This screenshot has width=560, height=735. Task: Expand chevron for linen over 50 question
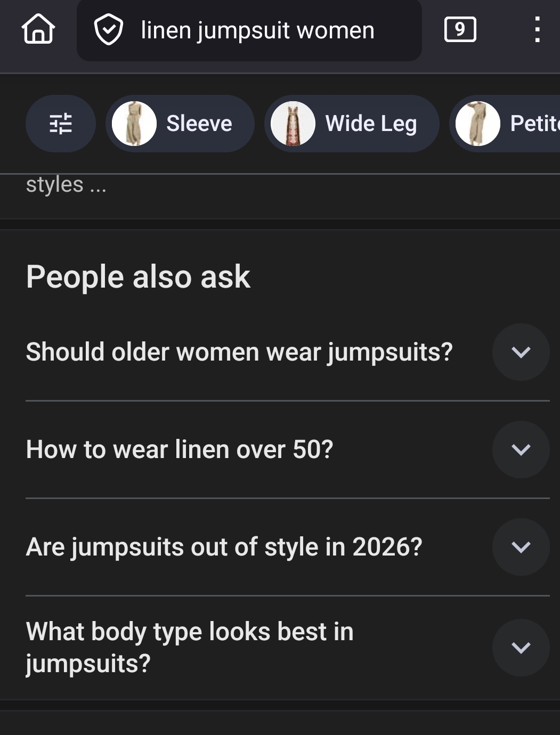(521, 450)
